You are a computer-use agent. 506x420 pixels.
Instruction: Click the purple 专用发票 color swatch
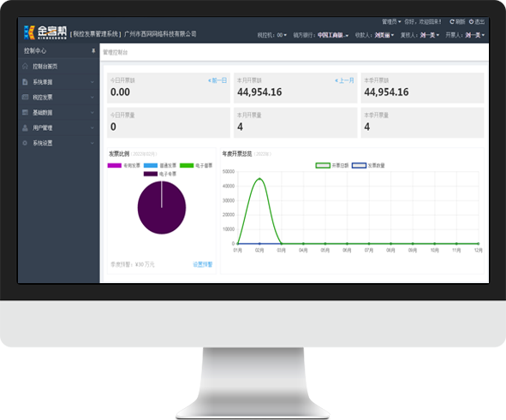tap(114, 165)
